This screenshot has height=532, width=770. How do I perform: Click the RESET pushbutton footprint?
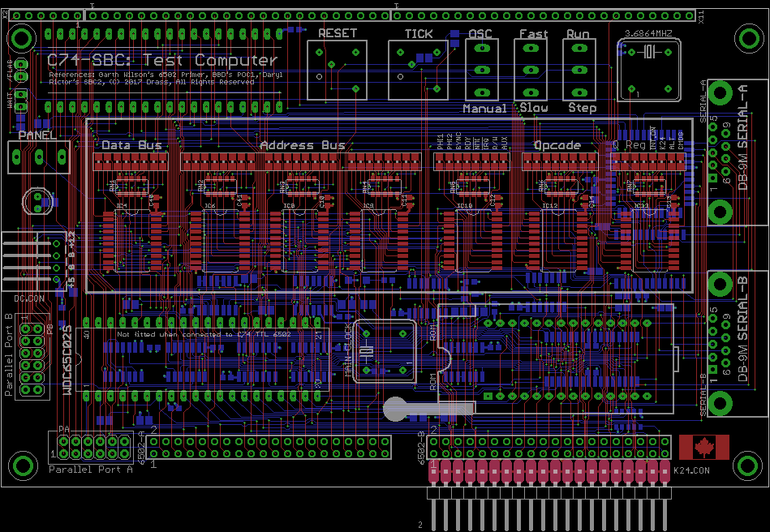336,68
